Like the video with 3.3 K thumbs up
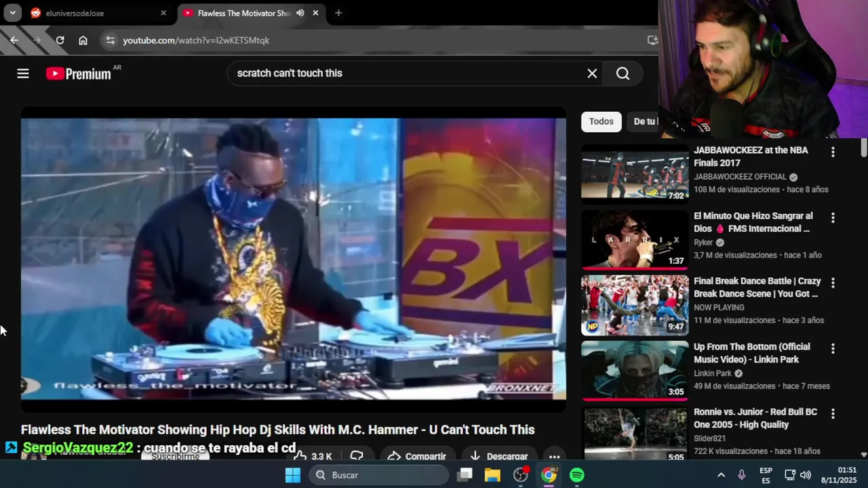 pyautogui.click(x=313, y=455)
